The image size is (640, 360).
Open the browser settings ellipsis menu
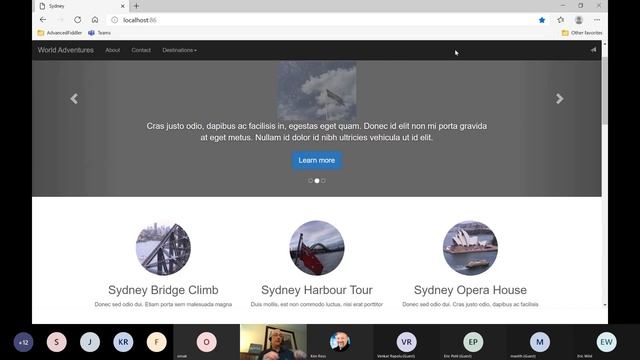point(597,20)
